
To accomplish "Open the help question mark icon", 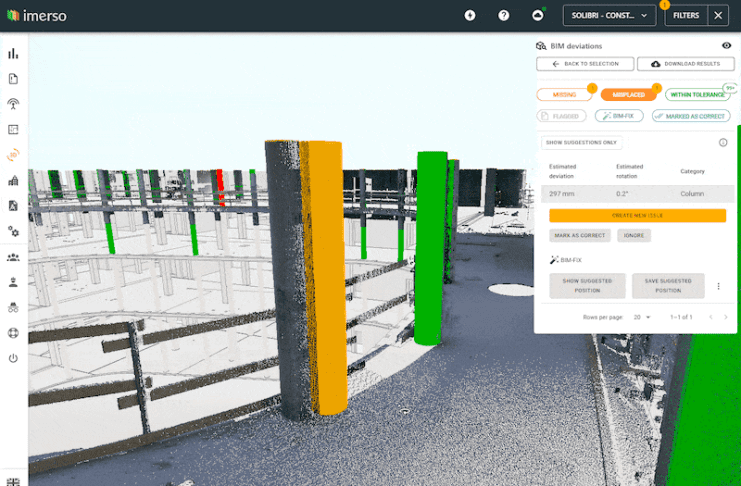I will (504, 15).
